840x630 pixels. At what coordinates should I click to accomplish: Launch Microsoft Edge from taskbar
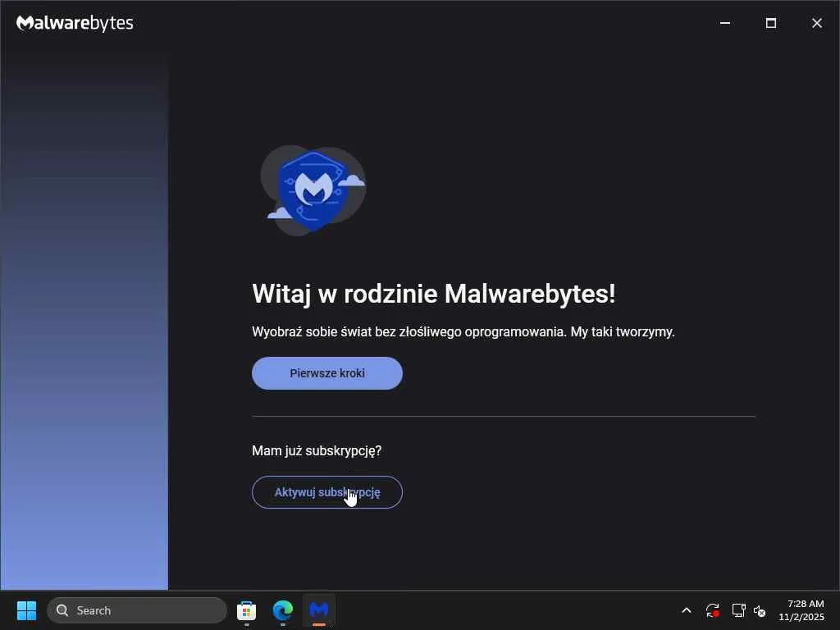(283, 610)
